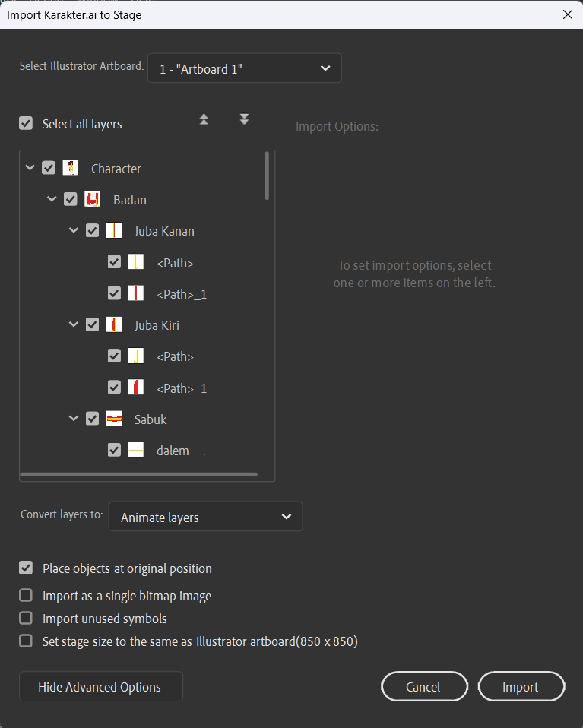
Task: Toggle Set stage size to Illustrator artboard
Action: coord(26,641)
